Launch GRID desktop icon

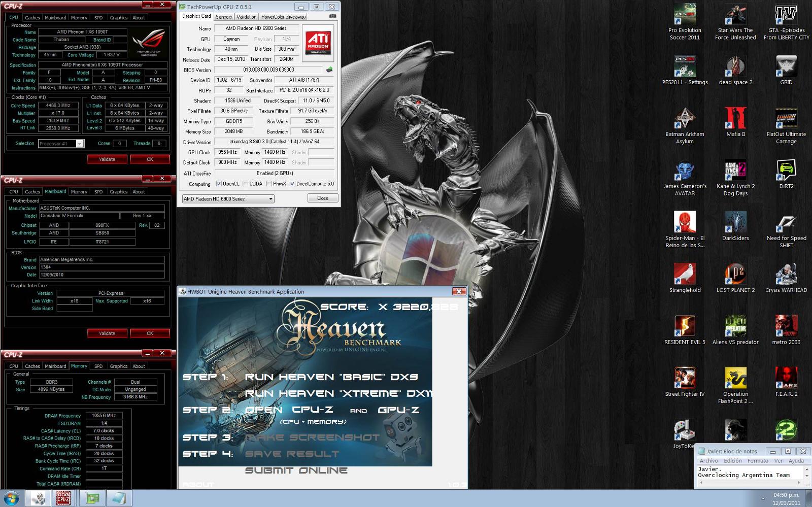pos(786,70)
